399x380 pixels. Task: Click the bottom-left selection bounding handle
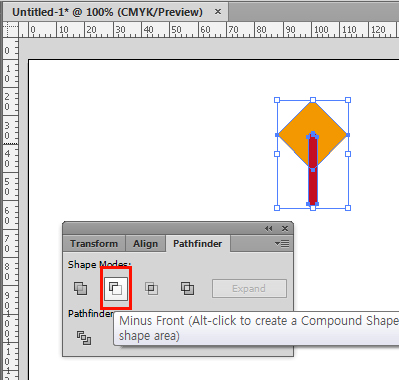pyautogui.click(x=277, y=208)
